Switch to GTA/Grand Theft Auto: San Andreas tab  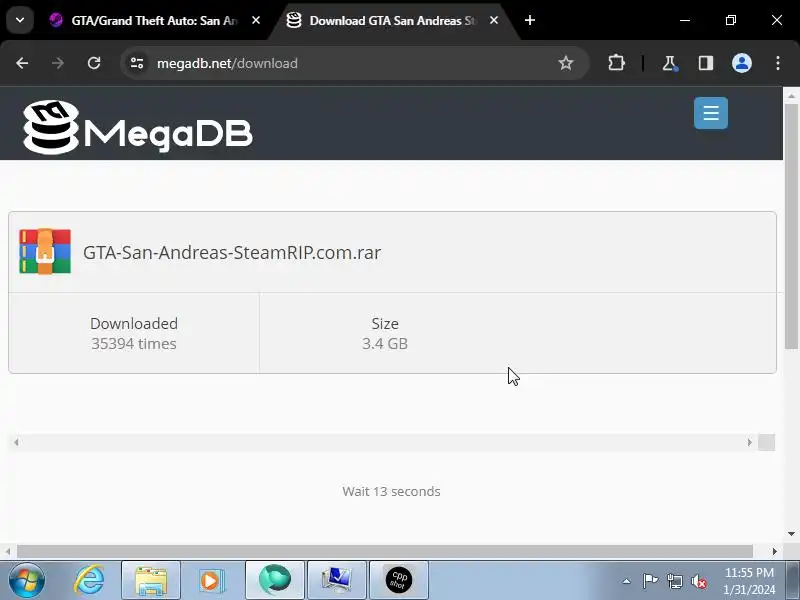[155, 20]
